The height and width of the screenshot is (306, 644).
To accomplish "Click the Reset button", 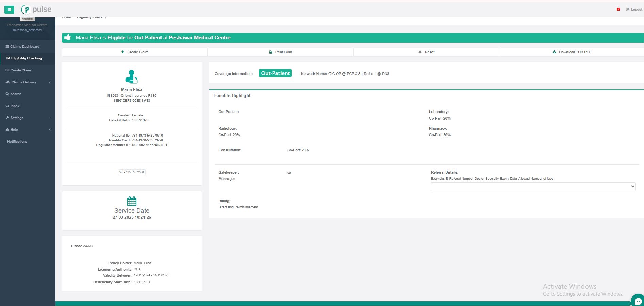I will coord(426,52).
